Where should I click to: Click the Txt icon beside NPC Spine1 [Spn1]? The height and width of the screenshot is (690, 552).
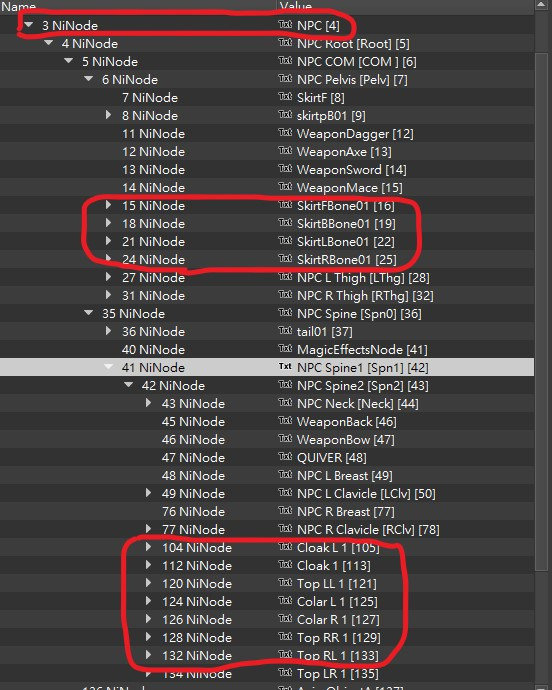[285, 367]
